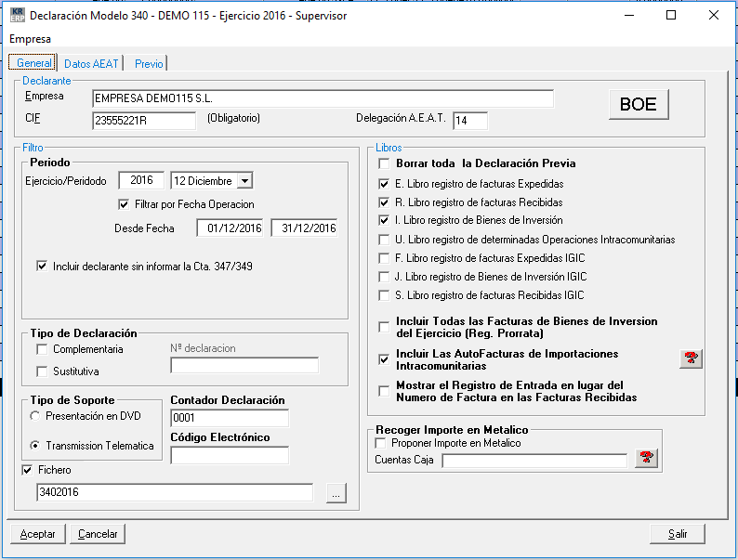
Task: Open the Empresa menu
Action: [x=30, y=39]
